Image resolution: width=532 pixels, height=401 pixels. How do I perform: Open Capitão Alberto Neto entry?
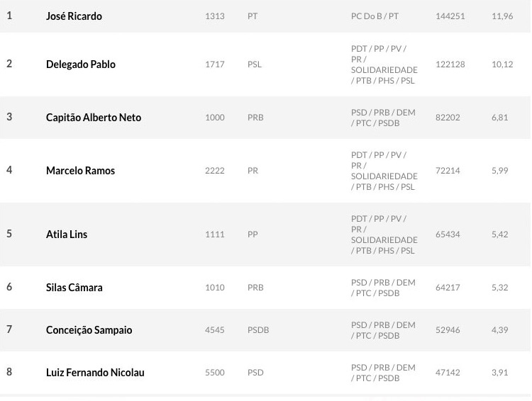94,118
